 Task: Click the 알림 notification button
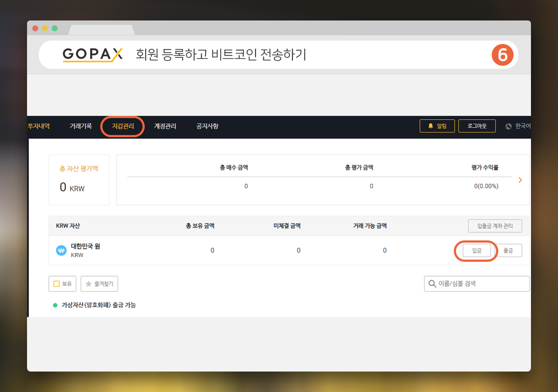[x=437, y=126]
